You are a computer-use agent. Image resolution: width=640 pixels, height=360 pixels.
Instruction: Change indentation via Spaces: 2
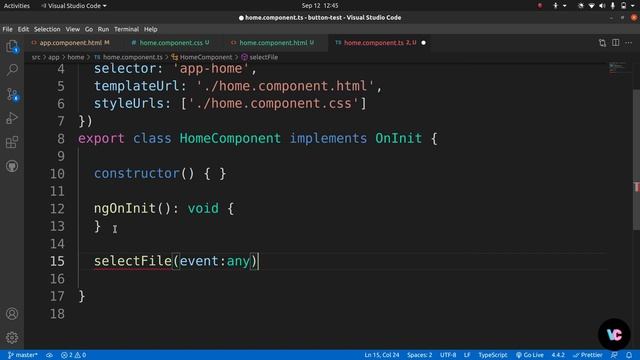[x=419, y=355]
